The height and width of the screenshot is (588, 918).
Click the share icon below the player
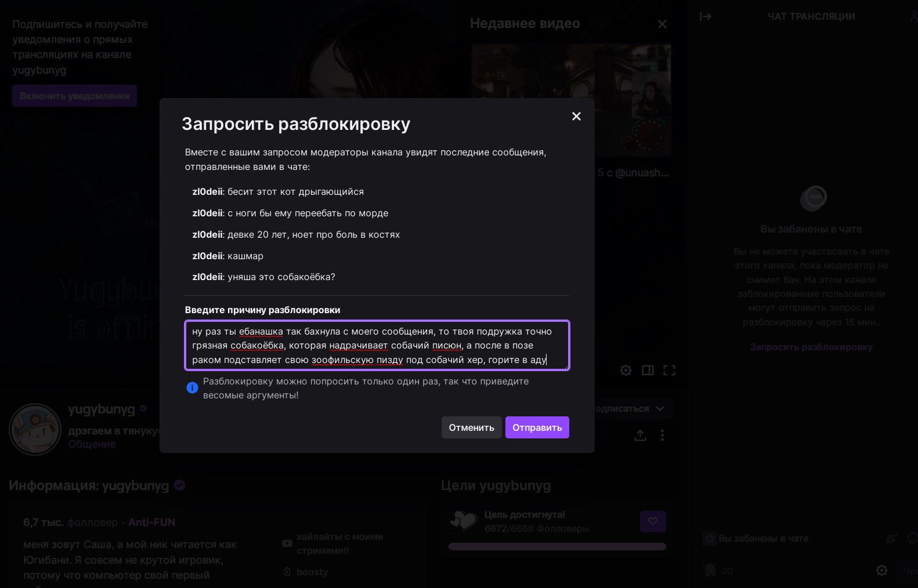(x=640, y=435)
